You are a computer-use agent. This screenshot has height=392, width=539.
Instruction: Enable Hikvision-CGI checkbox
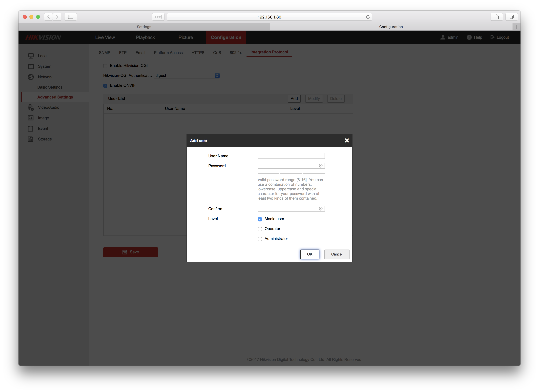point(105,66)
